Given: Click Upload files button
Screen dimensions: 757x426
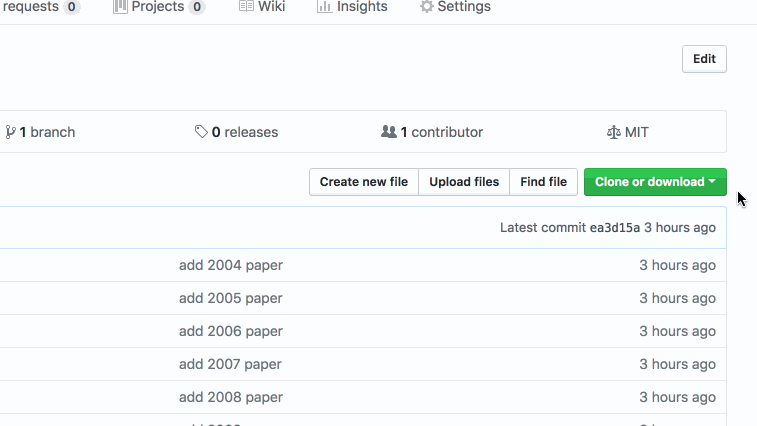Looking at the screenshot, I should point(464,182).
